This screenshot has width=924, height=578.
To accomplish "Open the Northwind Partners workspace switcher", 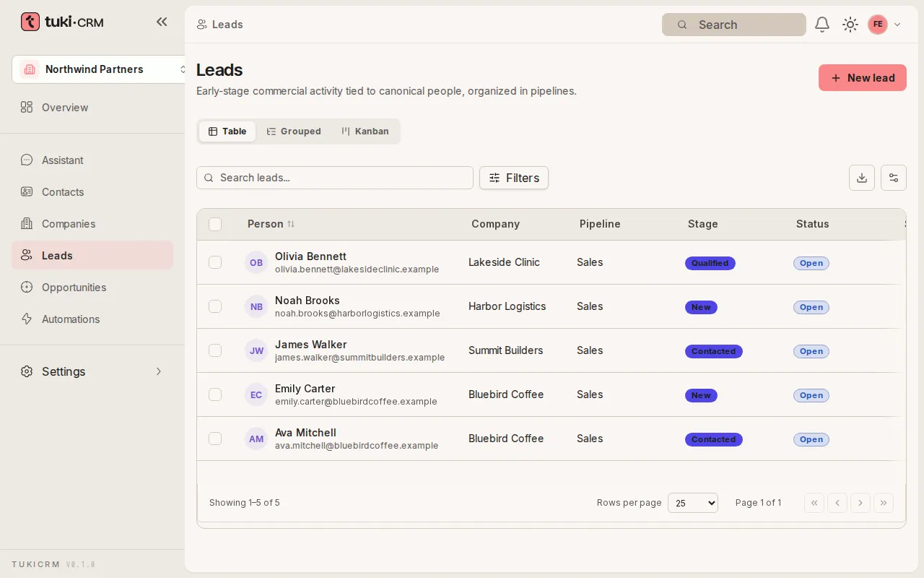I will pyautogui.click(x=100, y=69).
